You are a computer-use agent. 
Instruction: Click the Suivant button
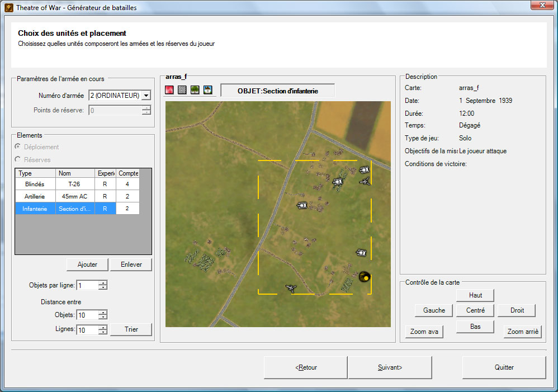[390, 367]
